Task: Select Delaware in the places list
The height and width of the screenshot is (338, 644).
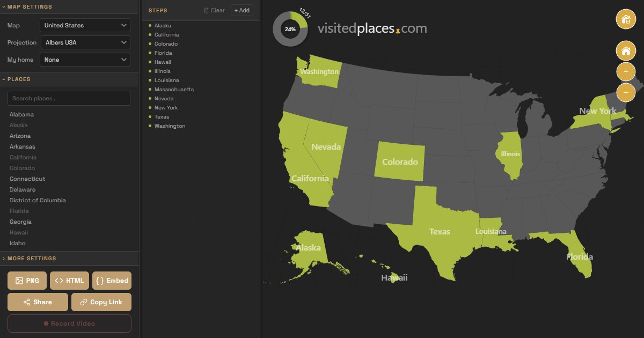Action: coord(23,189)
